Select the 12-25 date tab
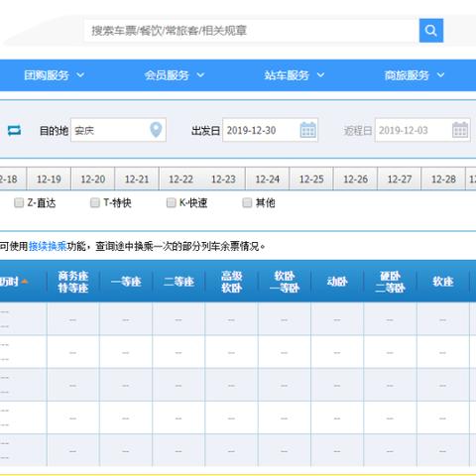476x476 pixels. click(x=311, y=178)
